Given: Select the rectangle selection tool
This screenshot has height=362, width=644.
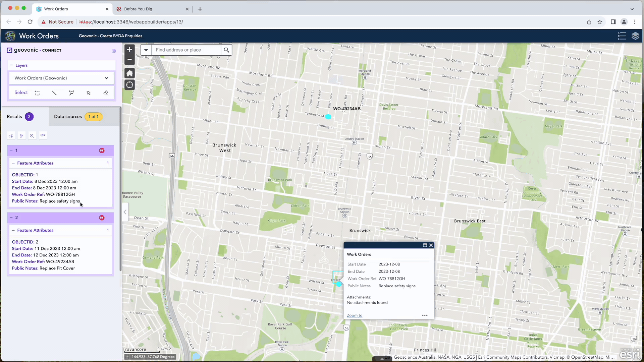Looking at the screenshot, I should click(37, 93).
